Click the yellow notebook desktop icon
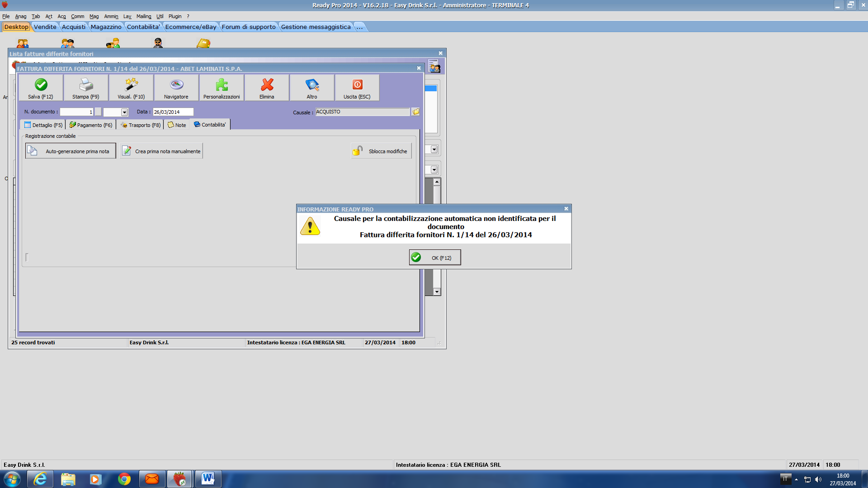 203,43
